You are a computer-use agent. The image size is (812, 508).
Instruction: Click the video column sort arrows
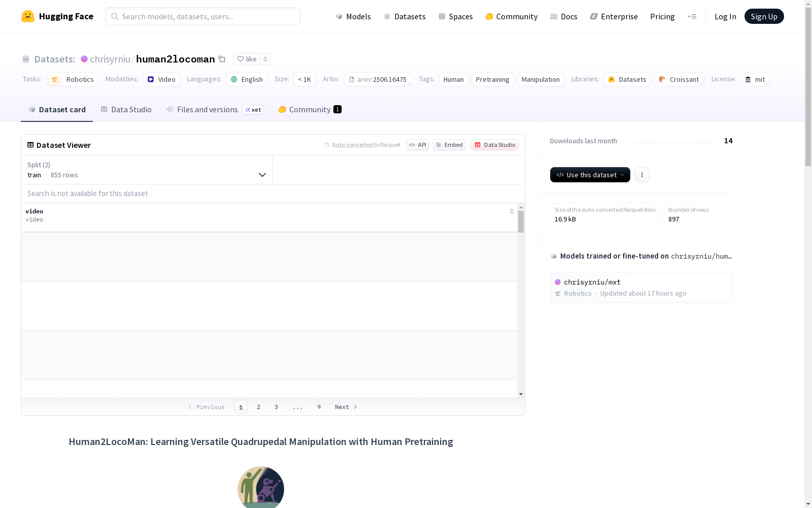coord(512,211)
